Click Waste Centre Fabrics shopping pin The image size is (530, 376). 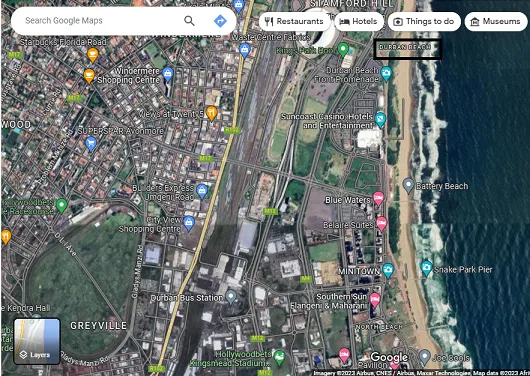[245, 50]
